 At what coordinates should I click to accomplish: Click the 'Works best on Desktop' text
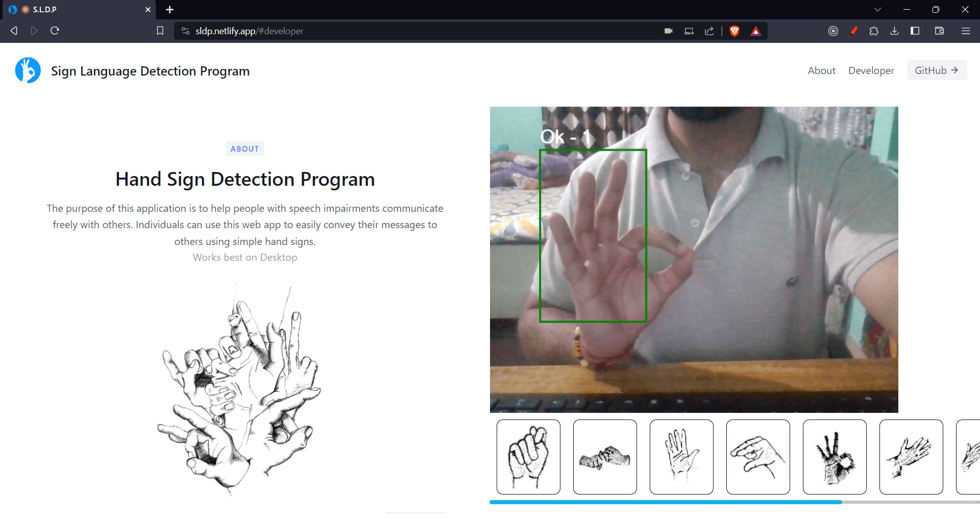245,257
